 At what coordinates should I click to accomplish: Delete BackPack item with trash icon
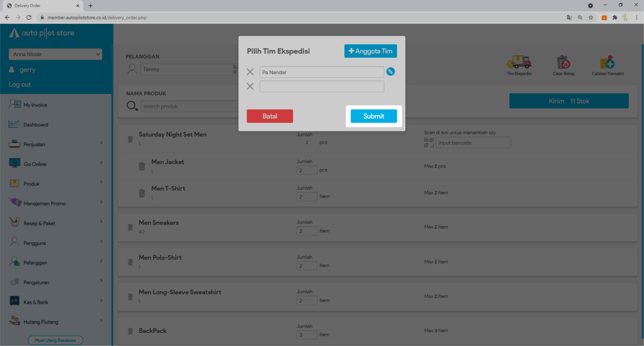tap(130, 331)
